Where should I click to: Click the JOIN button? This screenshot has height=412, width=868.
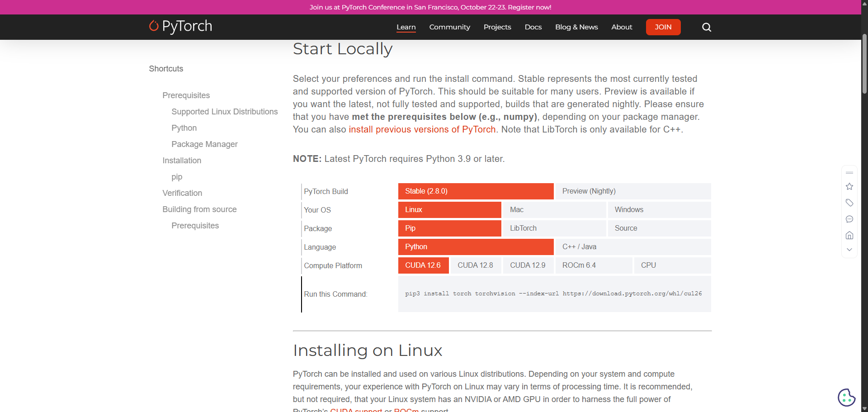click(x=663, y=27)
